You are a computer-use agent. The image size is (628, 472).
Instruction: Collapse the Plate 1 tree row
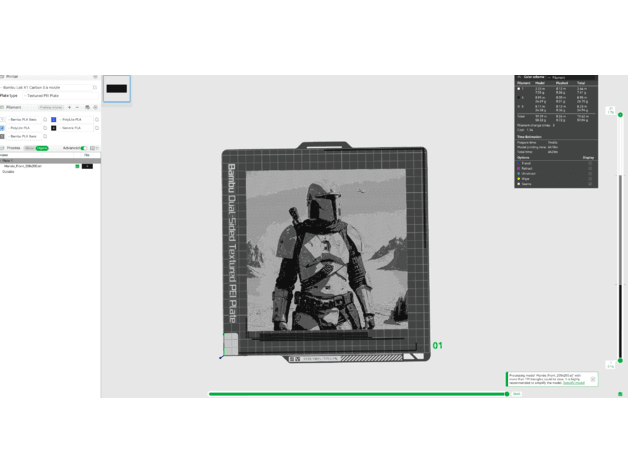point(1,161)
